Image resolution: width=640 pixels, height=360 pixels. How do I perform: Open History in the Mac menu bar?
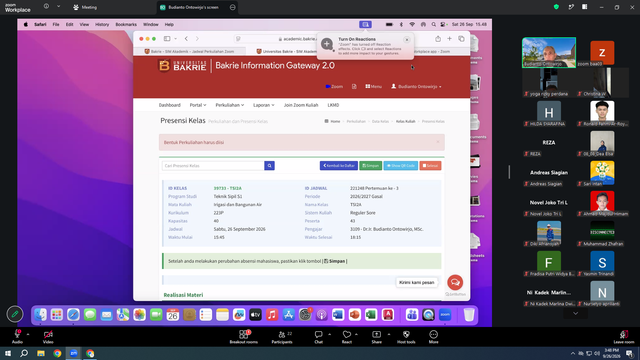(102, 24)
